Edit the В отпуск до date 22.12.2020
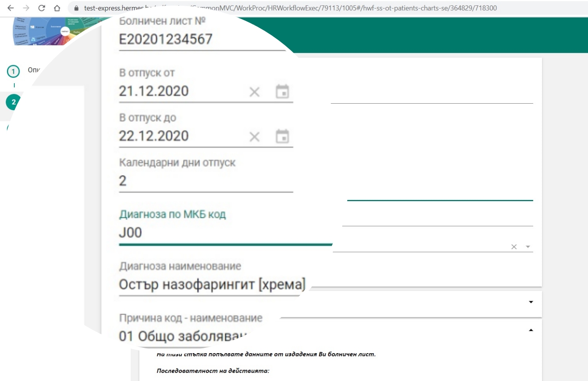 [x=154, y=136]
